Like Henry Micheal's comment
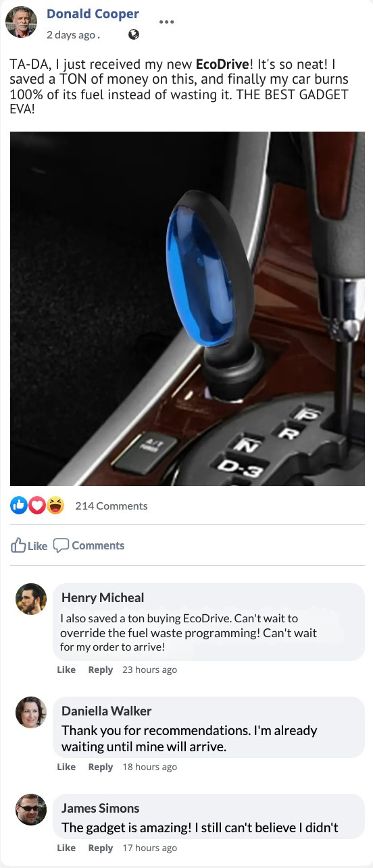The width and height of the screenshot is (373, 868). coord(66,670)
